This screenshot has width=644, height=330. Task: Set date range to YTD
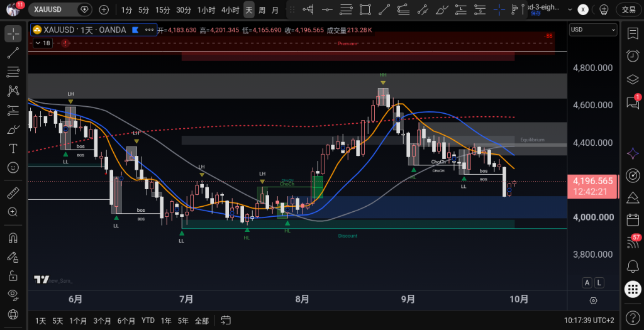coord(148,321)
